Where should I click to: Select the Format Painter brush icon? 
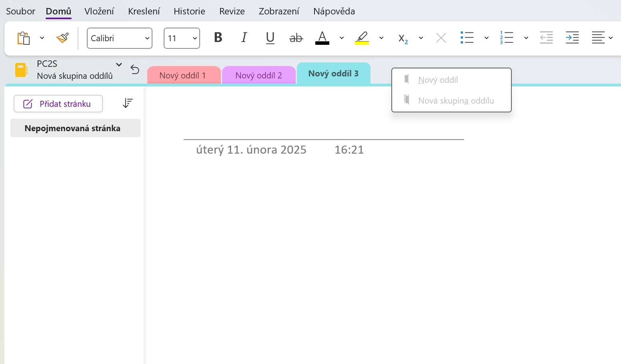point(62,38)
